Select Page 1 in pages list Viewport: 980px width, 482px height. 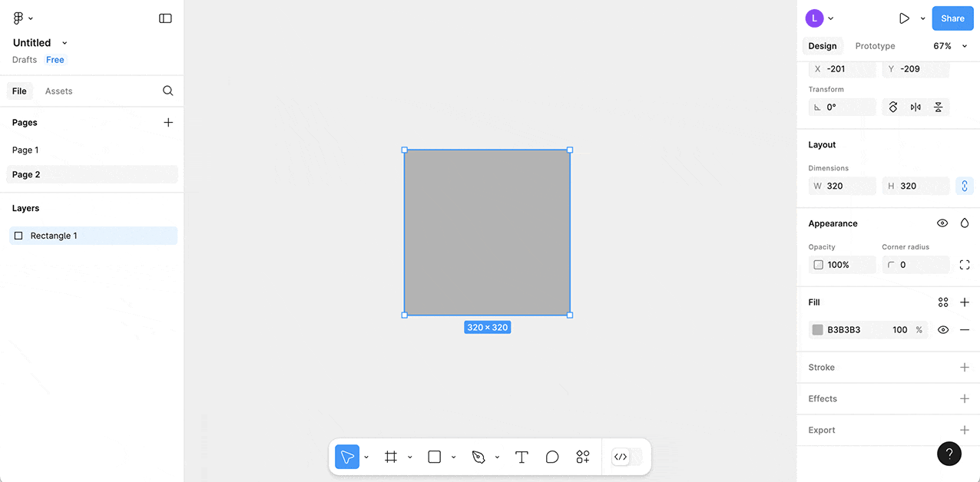[25, 150]
